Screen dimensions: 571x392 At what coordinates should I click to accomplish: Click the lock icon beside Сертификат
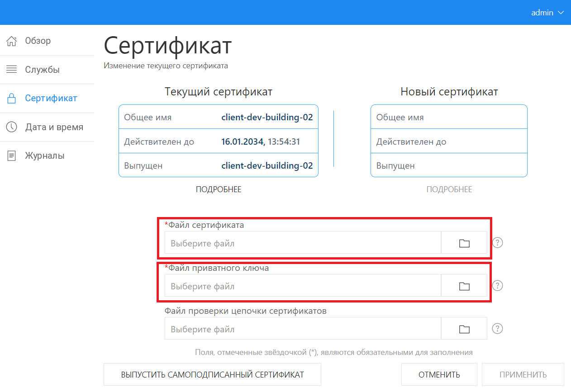tap(11, 98)
